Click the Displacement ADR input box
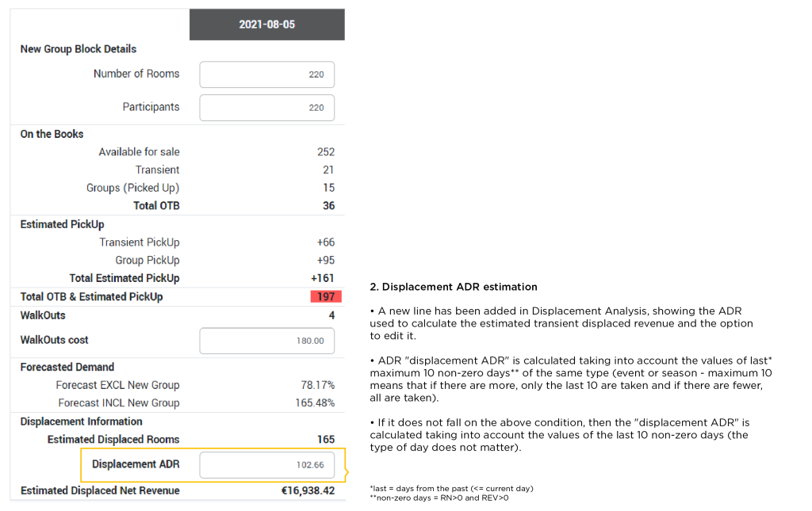The height and width of the screenshot is (511, 812). point(266,465)
